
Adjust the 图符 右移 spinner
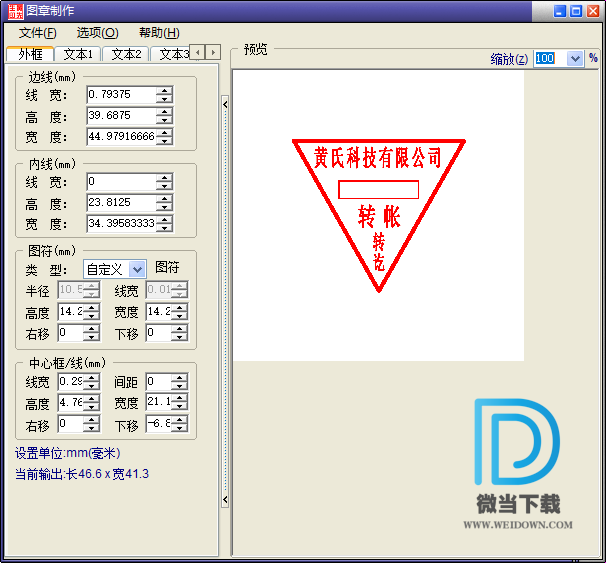click(91, 333)
